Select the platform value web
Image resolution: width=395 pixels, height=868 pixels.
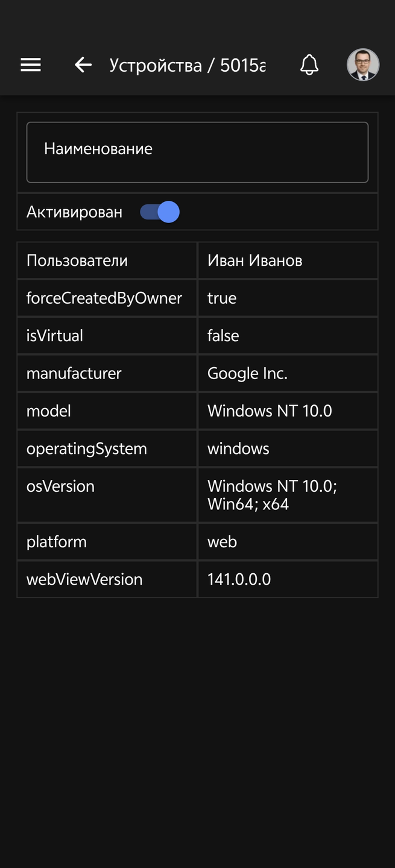[222, 542]
